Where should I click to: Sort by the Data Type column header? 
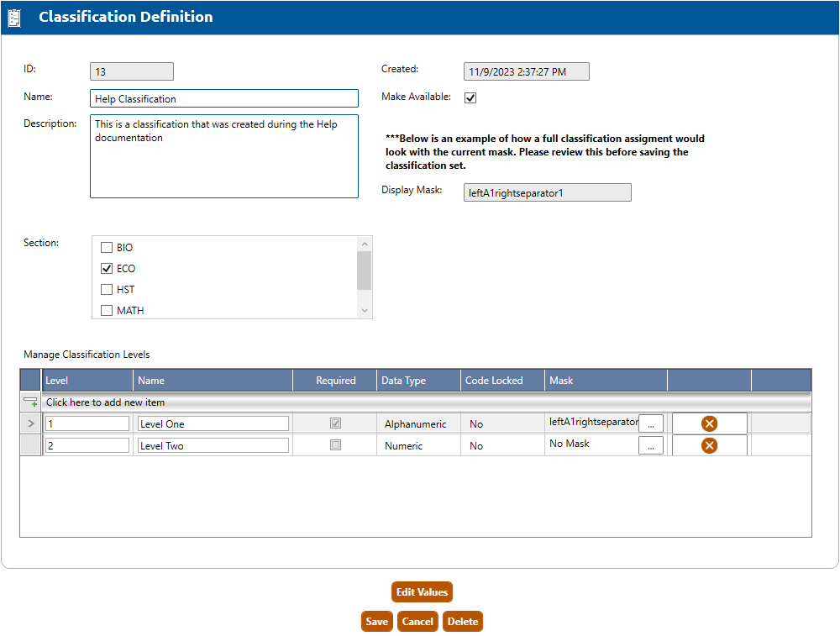[x=404, y=381]
